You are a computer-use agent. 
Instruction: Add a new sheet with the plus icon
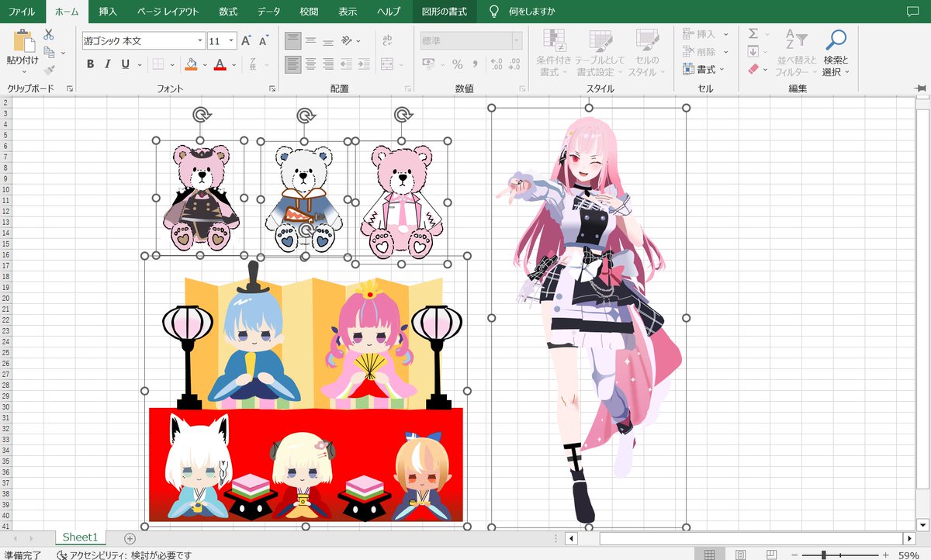click(x=130, y=538)
